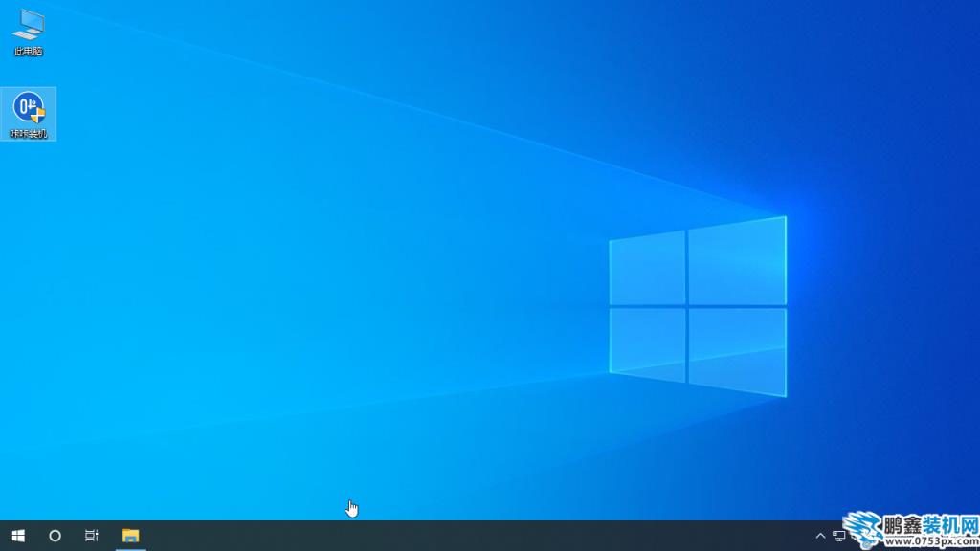
Task: Click the partially hidden tray icon beside network
Action: click(855, 536)
